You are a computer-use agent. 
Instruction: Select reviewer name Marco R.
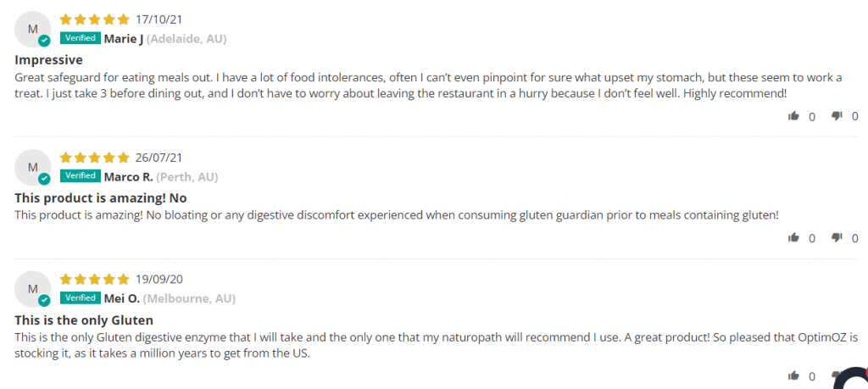tap(129, 177)
